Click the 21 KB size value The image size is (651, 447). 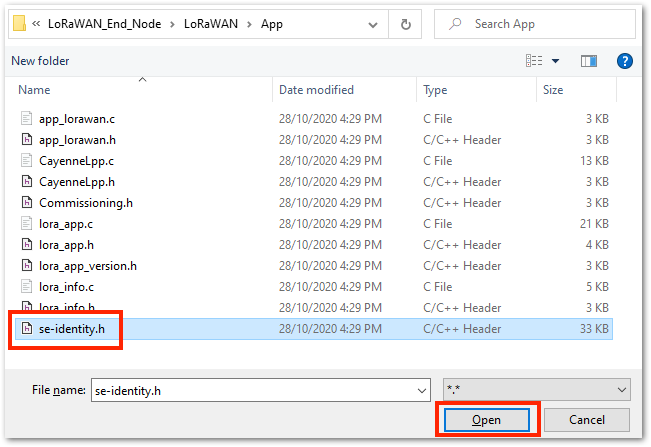pyautogui.click(x=594, y=224)
